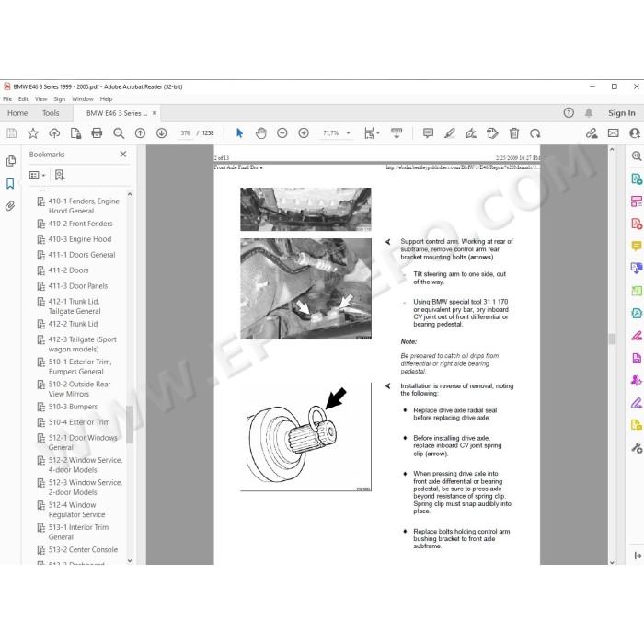Click the control arm bracket bolts photo
The height and width of the screenshot is (644, 644).
tap(305, 289)
